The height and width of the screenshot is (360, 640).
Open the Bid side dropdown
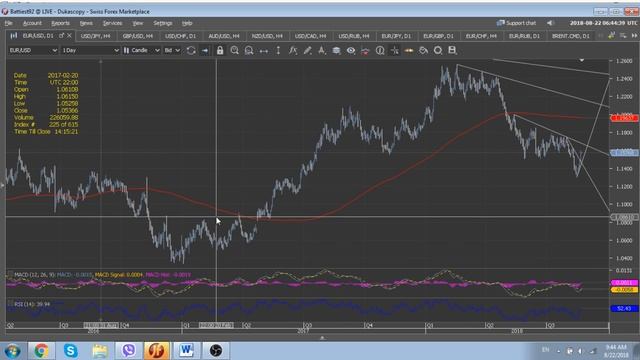pyautogui.click(x=172, y=50)
